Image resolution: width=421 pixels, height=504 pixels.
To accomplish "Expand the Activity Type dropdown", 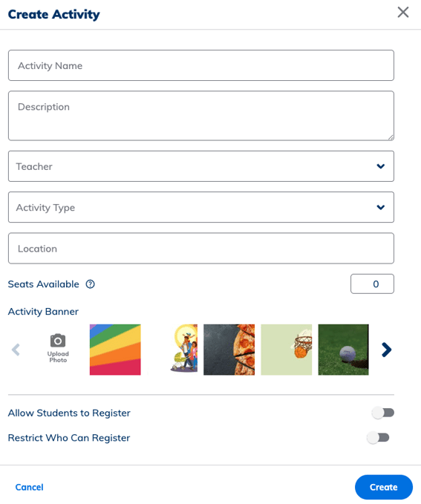I will click(x=201, y=207).
